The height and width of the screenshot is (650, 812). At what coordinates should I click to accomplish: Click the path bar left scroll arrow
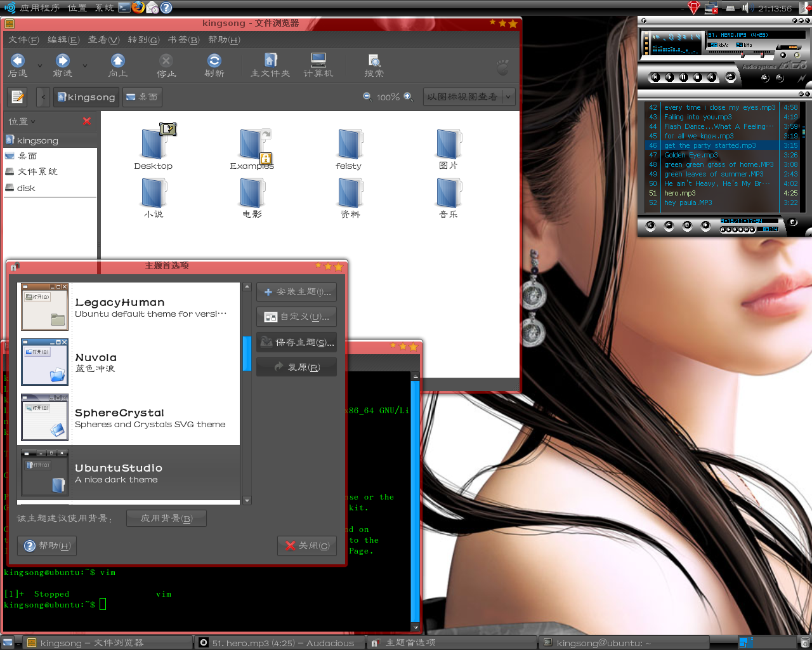[43, 97]
